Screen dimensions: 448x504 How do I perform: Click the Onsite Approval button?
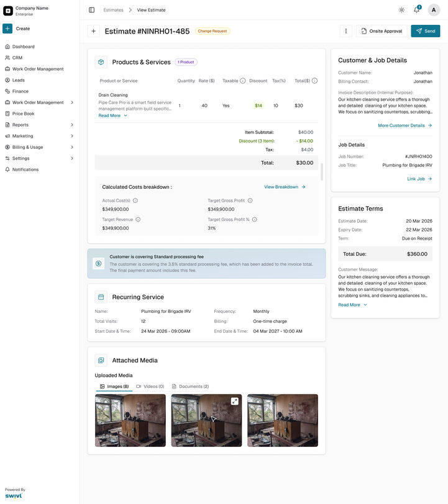coord(382,31)
